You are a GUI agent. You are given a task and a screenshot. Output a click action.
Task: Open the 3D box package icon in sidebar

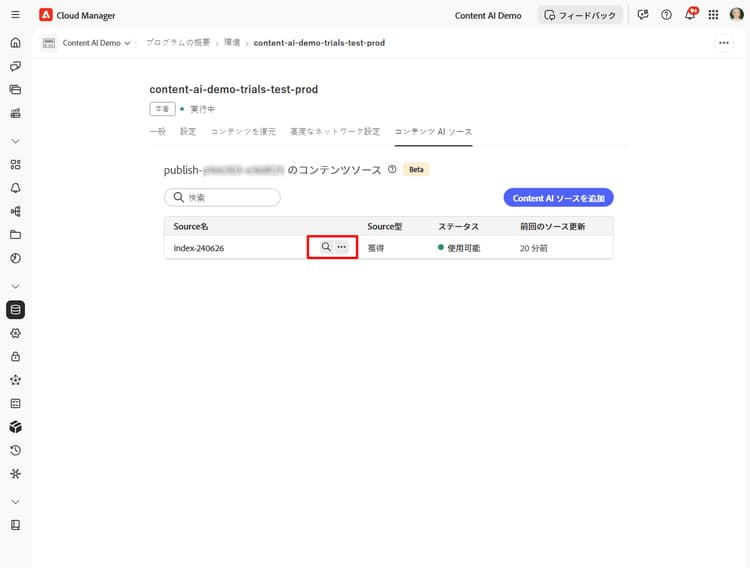tap(15, 427)
